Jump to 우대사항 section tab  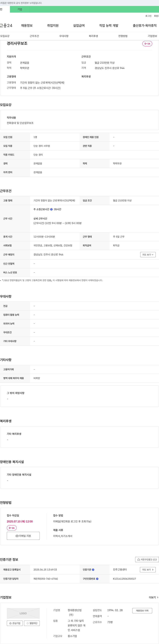pyautogui.click(x=64, y=36)
